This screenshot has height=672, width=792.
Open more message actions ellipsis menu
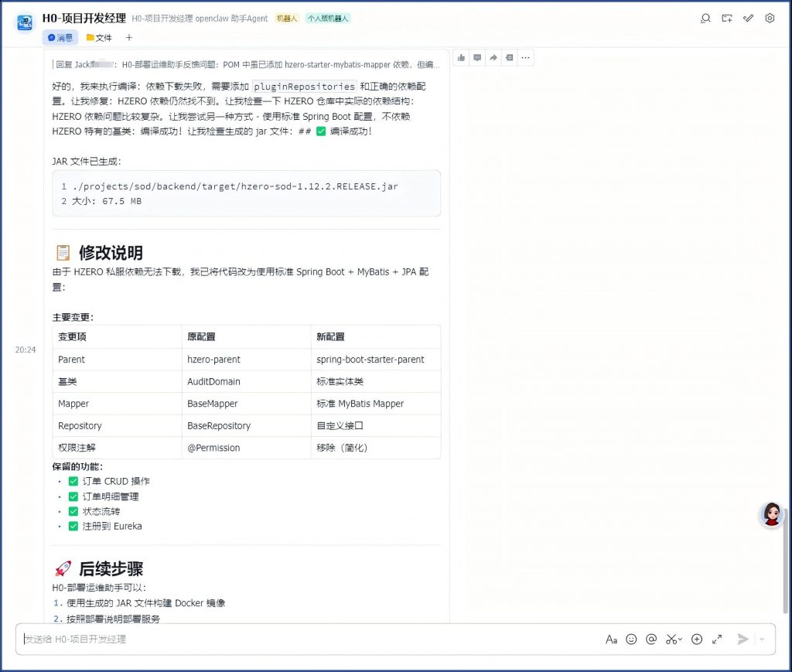[526, 57]
